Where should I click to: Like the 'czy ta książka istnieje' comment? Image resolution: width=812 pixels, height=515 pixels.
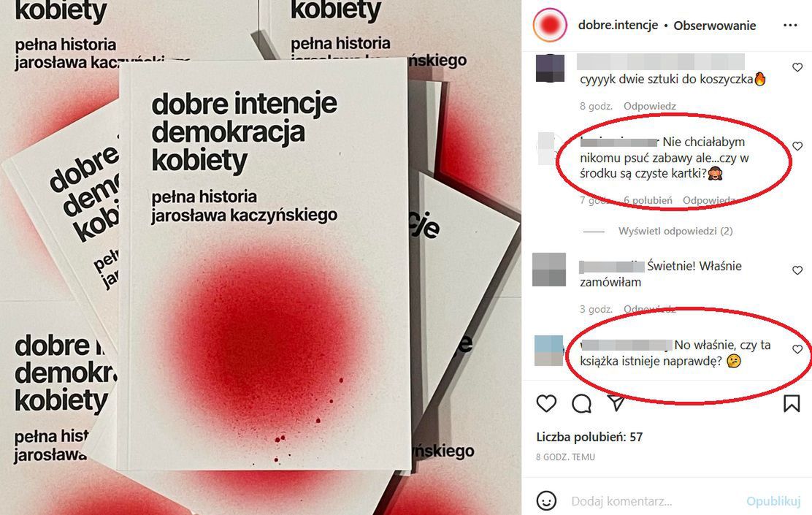click(x=797, y=350)
